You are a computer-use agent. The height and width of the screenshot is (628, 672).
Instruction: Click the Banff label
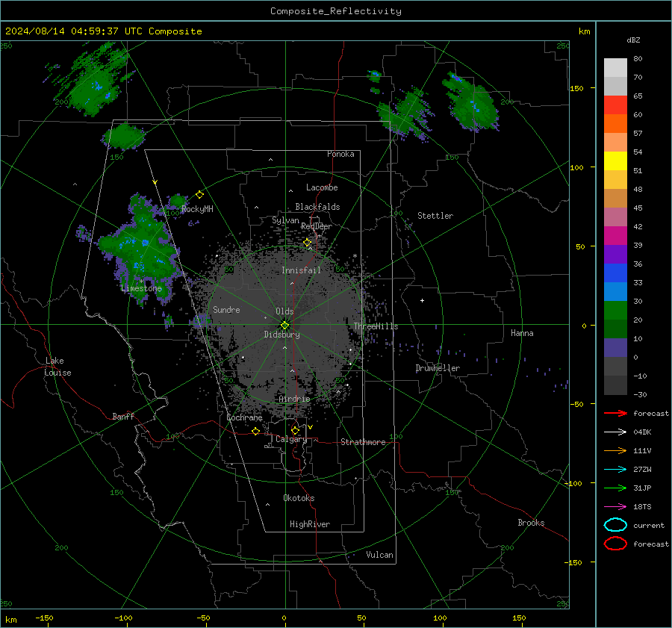tap(123, 416)
